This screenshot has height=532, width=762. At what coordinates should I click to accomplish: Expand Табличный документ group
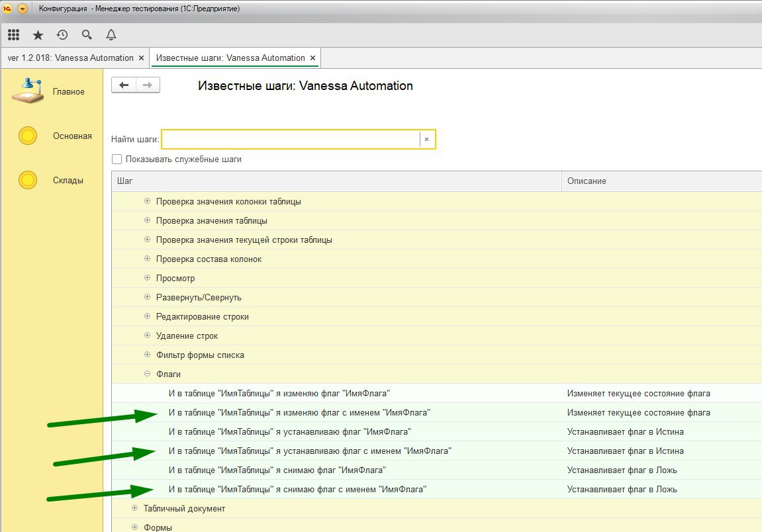(x=134, y=508)
